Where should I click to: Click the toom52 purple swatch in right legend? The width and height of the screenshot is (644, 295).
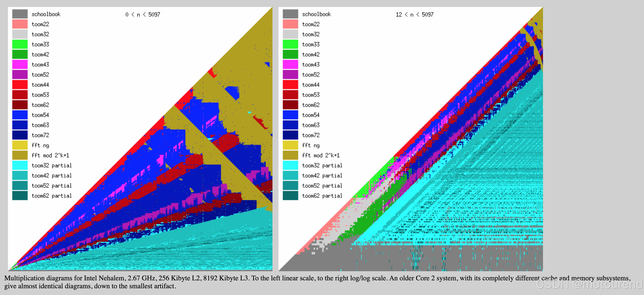290,74
